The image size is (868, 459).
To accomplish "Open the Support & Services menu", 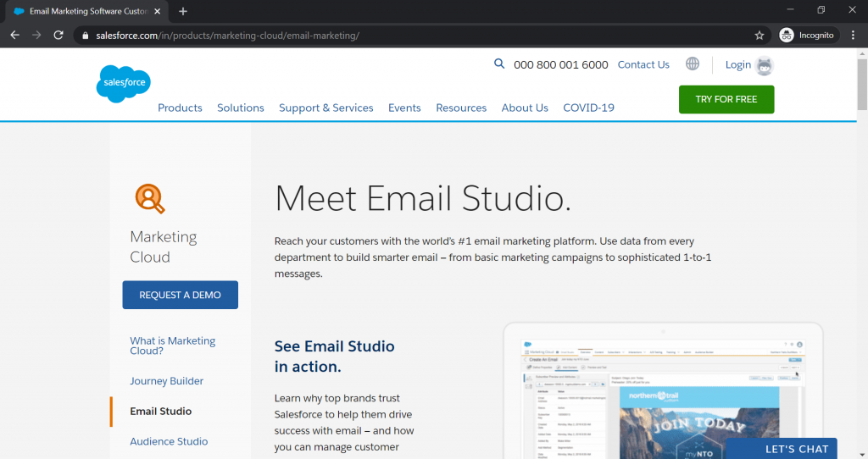I will pos(326,108).
